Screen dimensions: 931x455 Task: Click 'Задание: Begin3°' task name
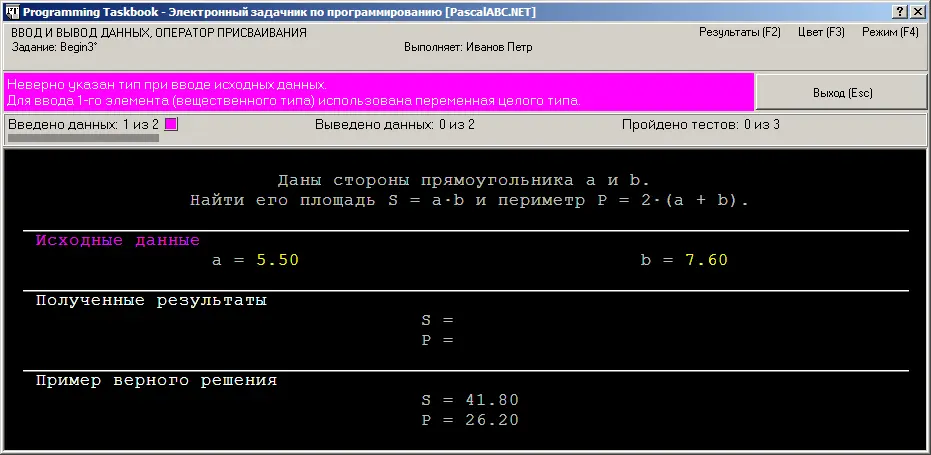coord(55,47)
